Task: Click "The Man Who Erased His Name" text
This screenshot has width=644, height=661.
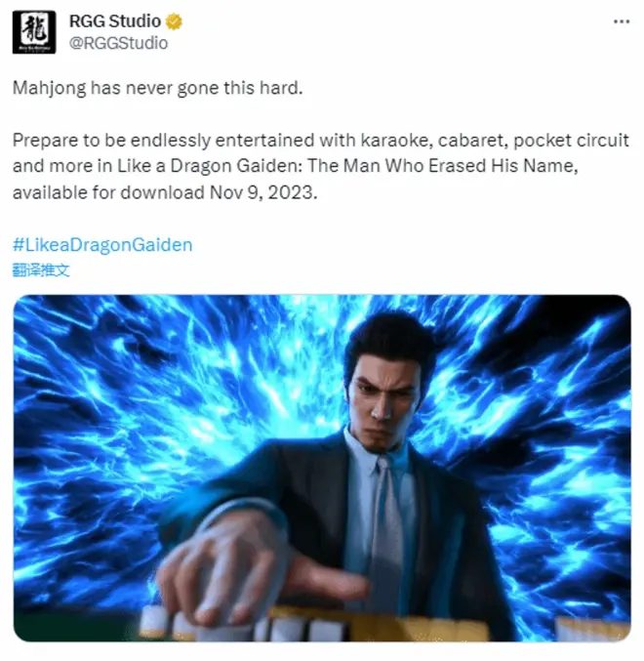Action: 442,166
